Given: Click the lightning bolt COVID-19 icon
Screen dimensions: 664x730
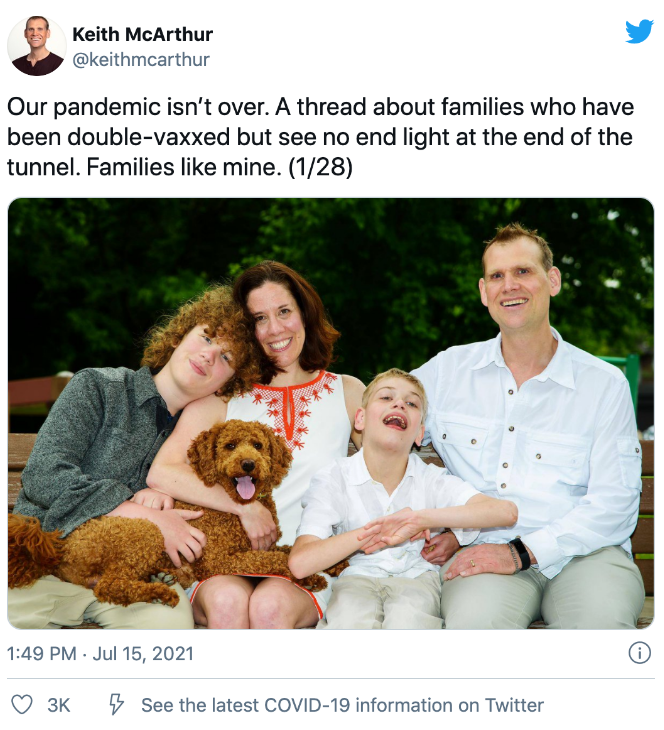Looking at the screenshot, I should click(x=116, y=704).
